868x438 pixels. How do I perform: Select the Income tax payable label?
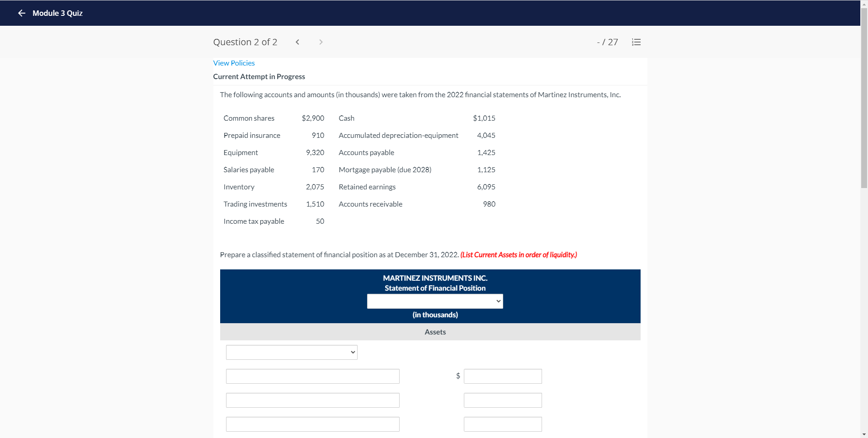[x=254, y=221]
